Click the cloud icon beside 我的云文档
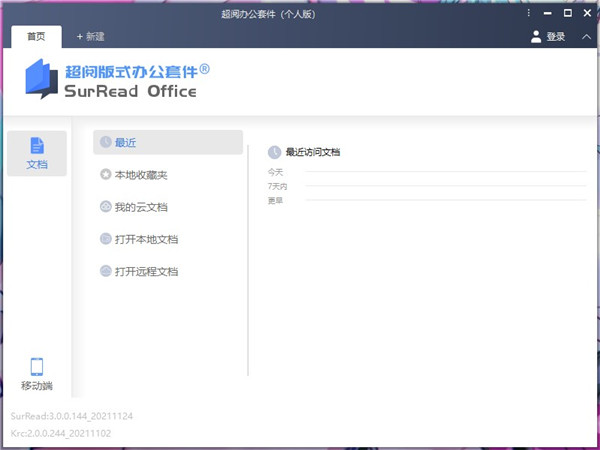Image resolution: width=600 pixels, height=450 pixels. click(x=106, y=207)
